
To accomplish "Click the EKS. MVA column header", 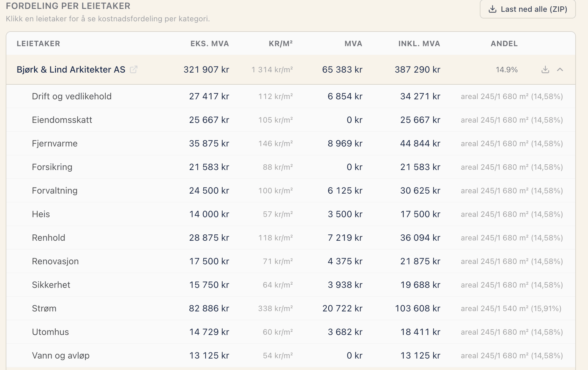I will (210, 44).
